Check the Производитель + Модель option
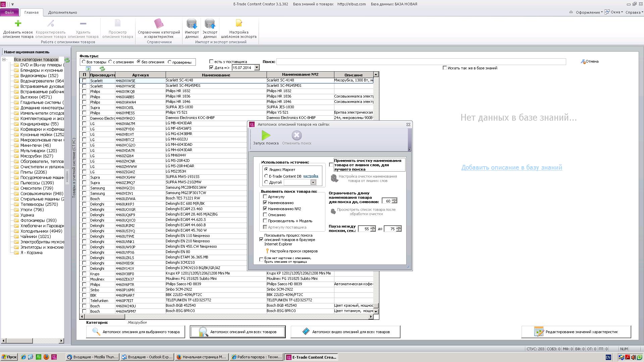This screenshot has height=362, width=644. 265,221
